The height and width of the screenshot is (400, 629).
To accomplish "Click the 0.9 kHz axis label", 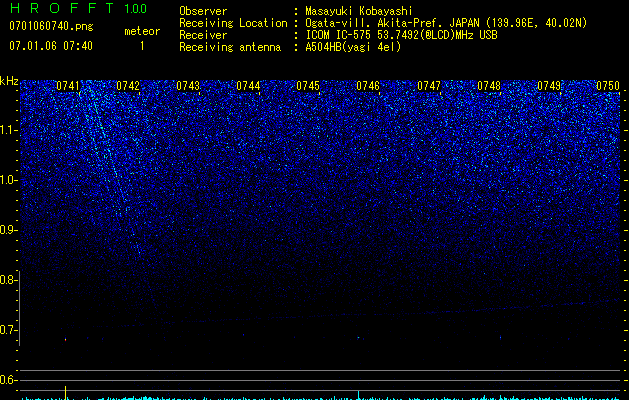I will coord(7,230).
